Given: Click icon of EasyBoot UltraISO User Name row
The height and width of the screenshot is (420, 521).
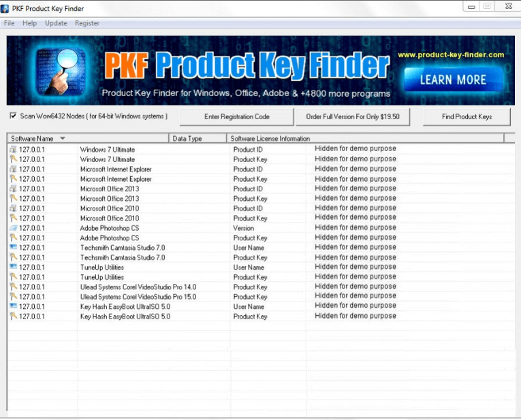Looking at the screenshot, I should tap(13, 306).
